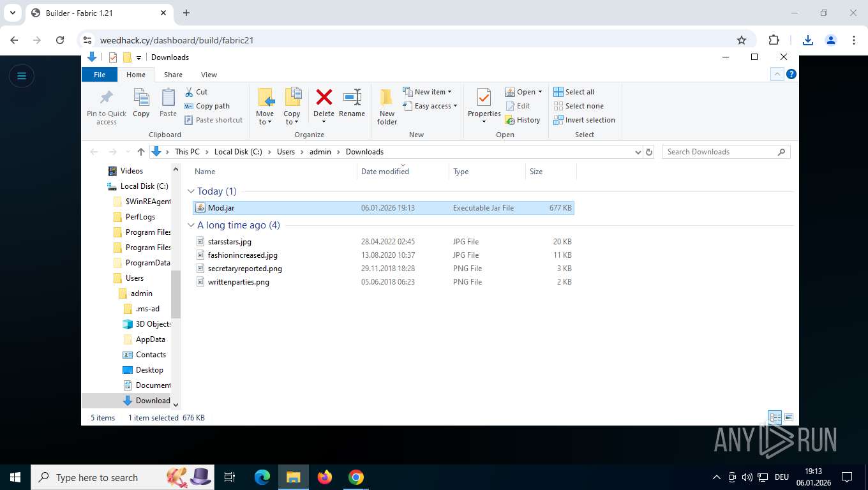The width and height of the screenshot is (868, 490).
Task: Click the Paste ribbon button
Action: (168, 103)
